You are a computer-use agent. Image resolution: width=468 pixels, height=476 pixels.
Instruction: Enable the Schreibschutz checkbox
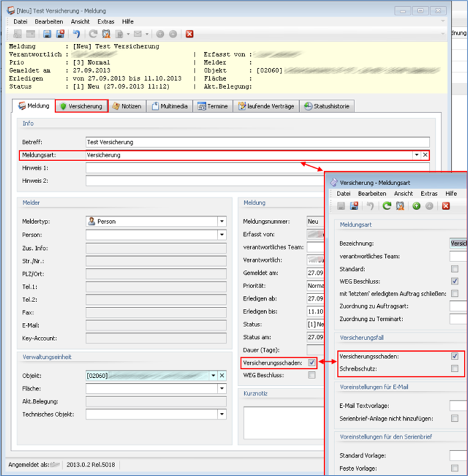pos(455,368)
